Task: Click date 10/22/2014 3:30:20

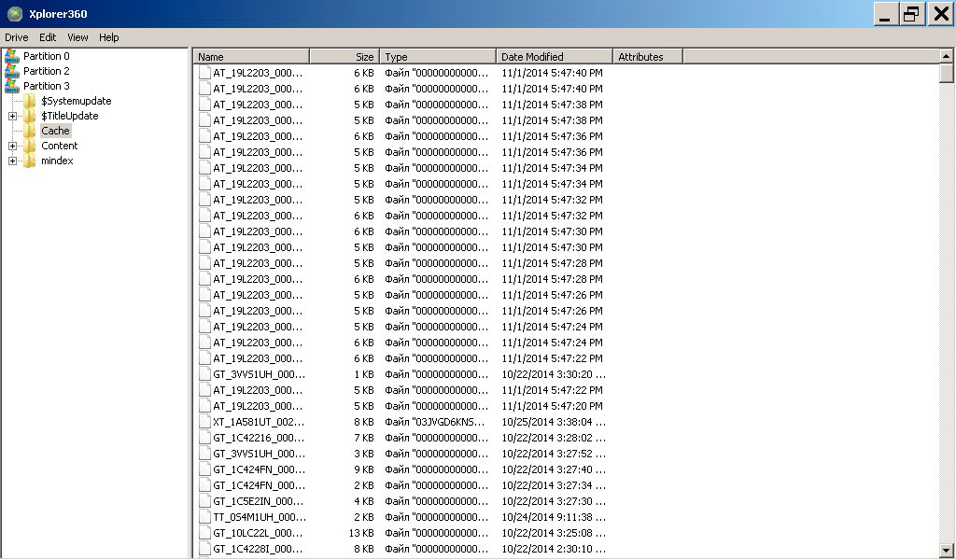Action: (554, 374)
